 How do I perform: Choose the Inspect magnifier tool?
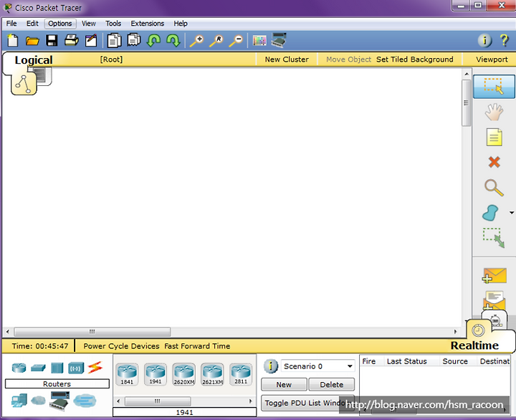pos(494,188)
